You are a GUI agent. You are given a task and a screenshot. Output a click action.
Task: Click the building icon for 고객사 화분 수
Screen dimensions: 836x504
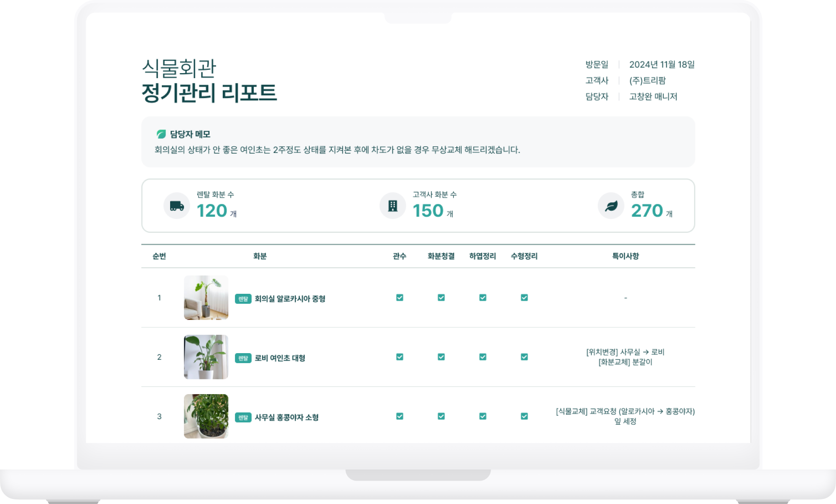[x=393, y=206]
